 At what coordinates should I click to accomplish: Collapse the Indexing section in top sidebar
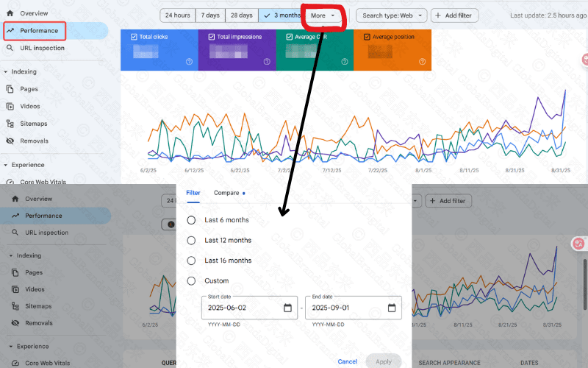coord(6,72)
